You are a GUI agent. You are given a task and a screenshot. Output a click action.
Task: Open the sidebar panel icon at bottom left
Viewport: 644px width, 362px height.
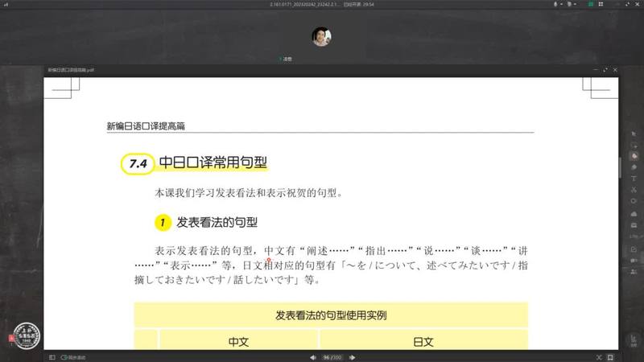point(51,356)
